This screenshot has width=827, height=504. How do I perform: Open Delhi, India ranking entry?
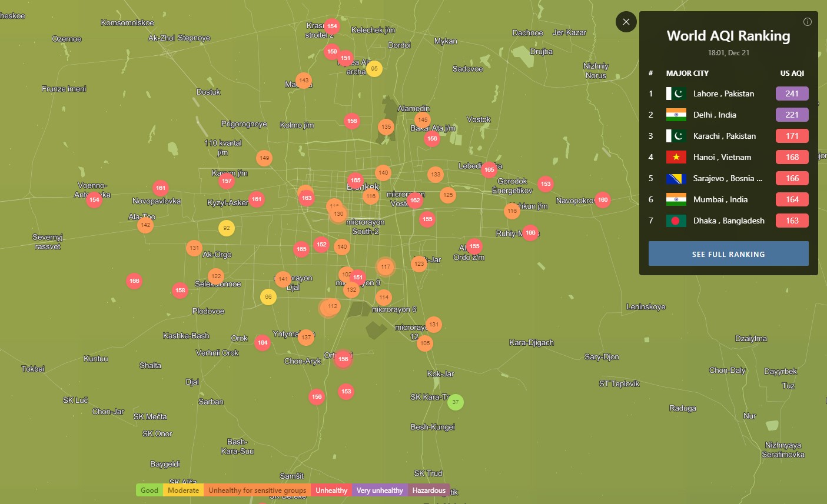(x=714, y=115)
